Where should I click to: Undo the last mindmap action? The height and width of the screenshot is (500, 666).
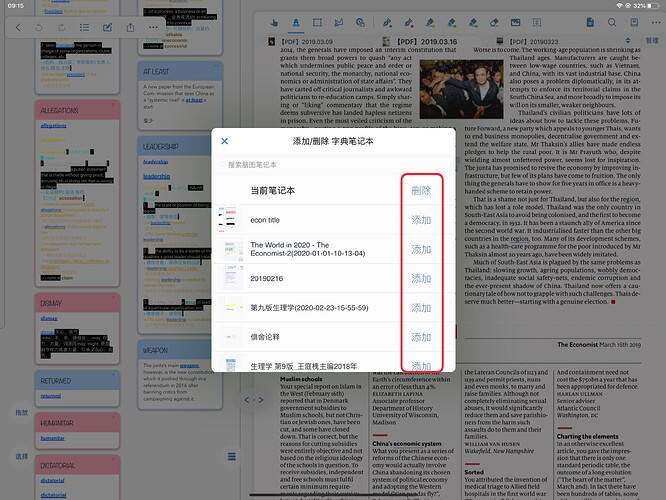click(x=39, y=28)
